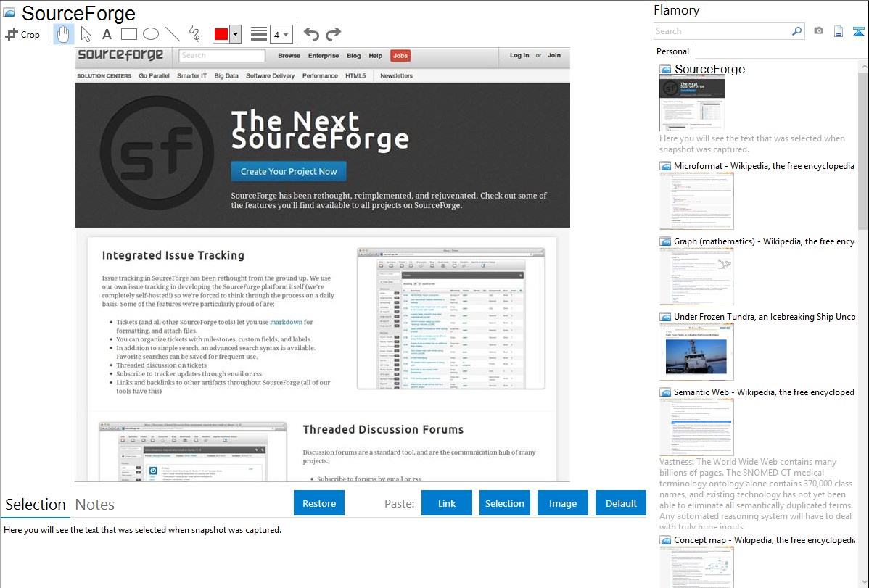This screenshot has height=588, width=869.
Task: Click Help in the SourceForge navigation
Action: 375,56
